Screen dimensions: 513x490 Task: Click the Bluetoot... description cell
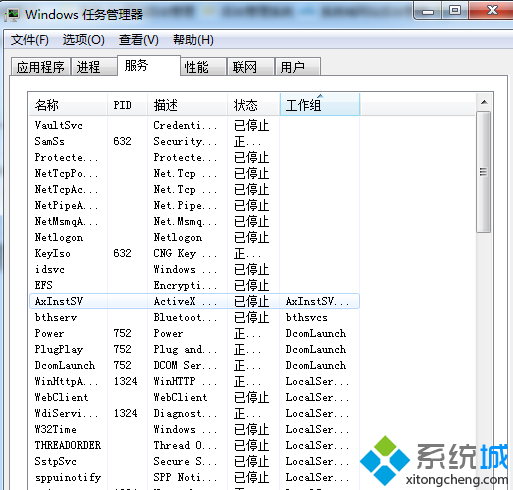185,317
